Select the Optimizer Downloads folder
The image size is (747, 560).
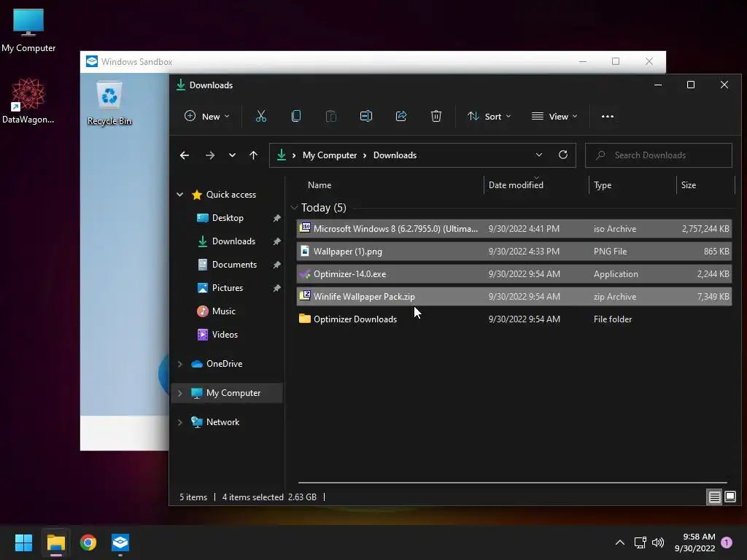[514, 319]
